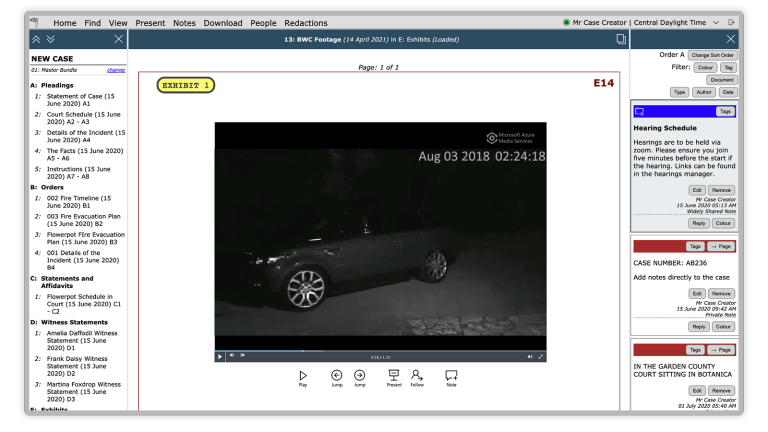Expand all sections with the down chevrons
The height and width of the screenshot is (432, 768).
[x=52, y=39]
